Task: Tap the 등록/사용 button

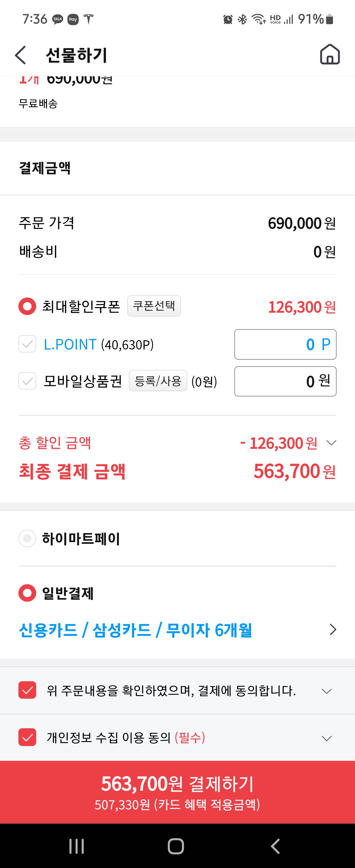Action: point(158,381)
